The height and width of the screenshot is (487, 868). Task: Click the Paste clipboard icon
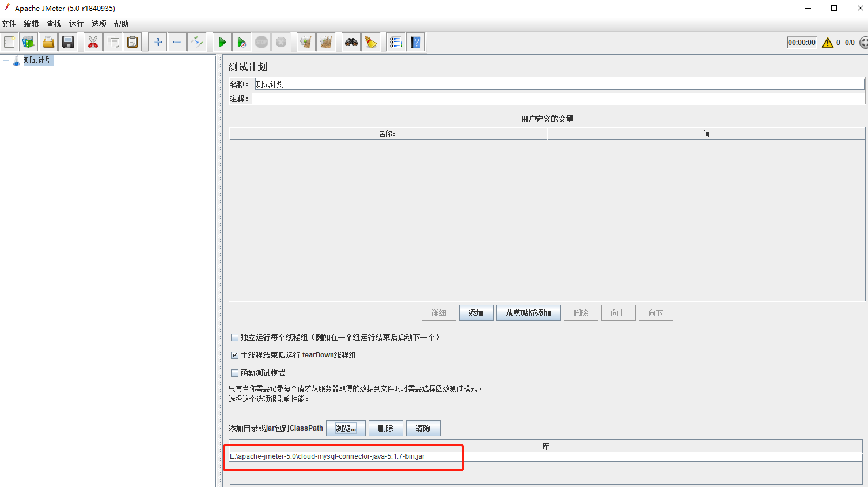click(x=132, y=42)
